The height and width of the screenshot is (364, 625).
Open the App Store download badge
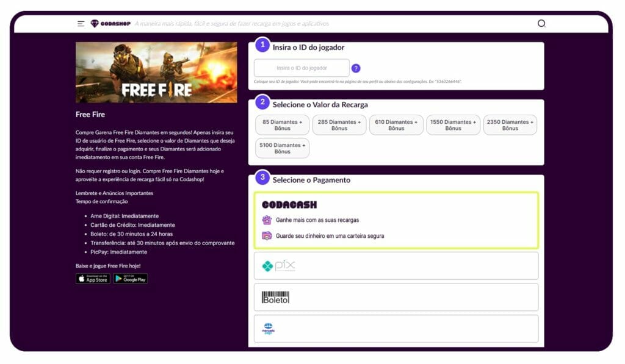click(x=93, y=279)
